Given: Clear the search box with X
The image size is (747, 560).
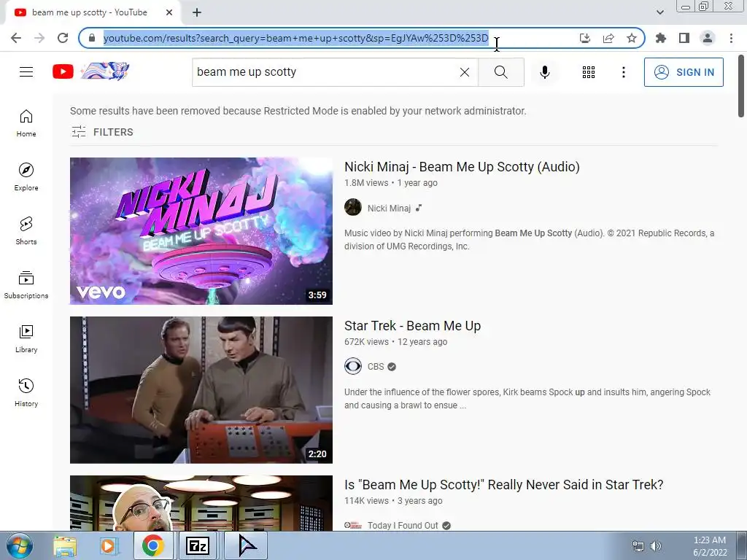Looking at the screenshot, I should [x=465, y=72].
